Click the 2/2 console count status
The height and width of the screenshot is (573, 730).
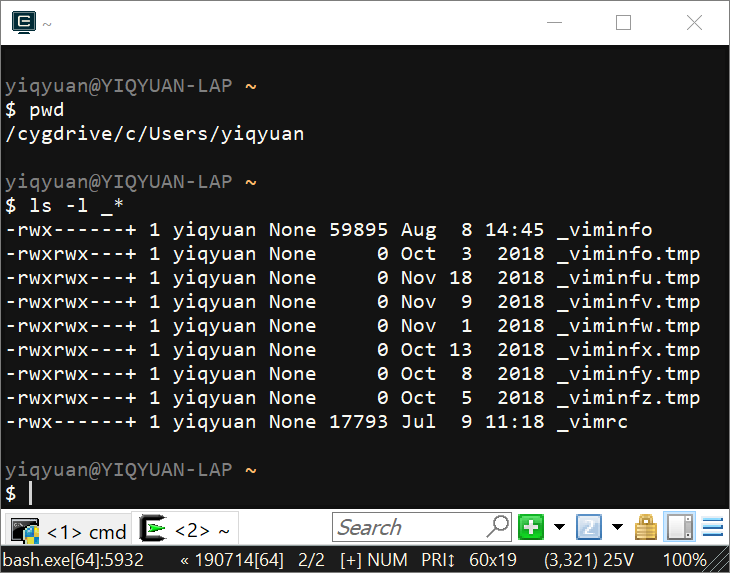coord(311,560)
